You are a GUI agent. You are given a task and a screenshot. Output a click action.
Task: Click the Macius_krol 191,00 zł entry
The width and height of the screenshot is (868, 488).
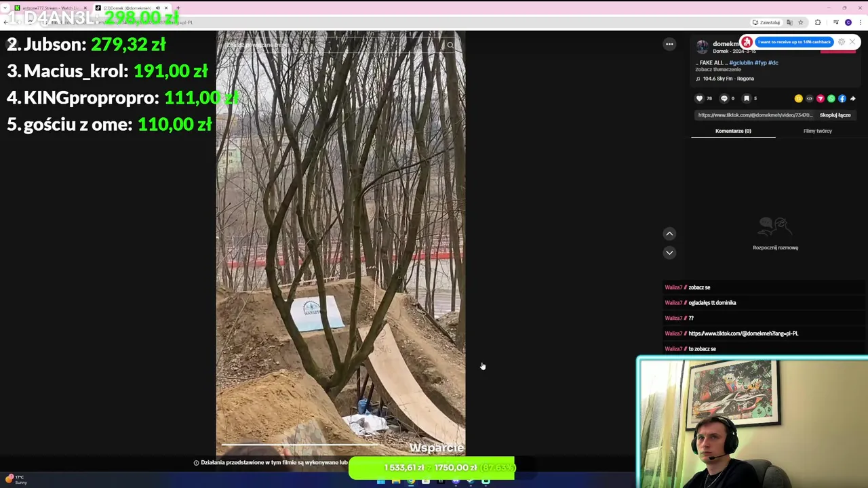point(107,71)
